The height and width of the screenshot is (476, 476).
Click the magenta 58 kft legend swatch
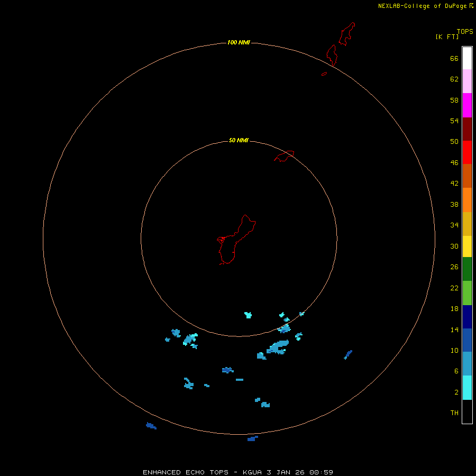467,105
